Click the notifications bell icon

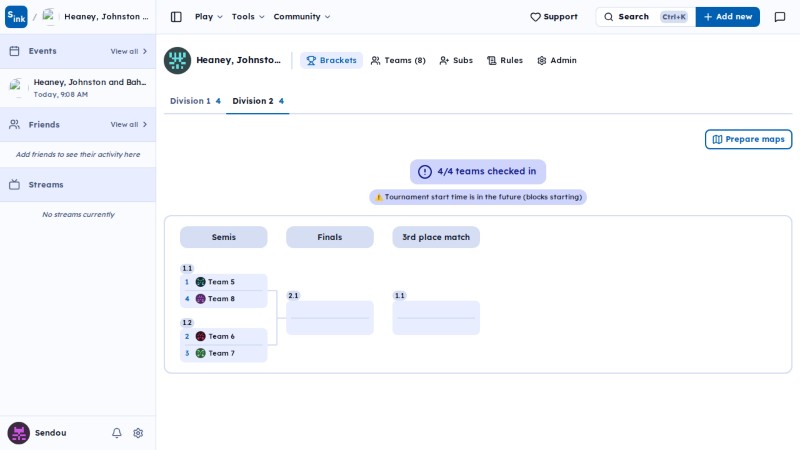[117, 433]
